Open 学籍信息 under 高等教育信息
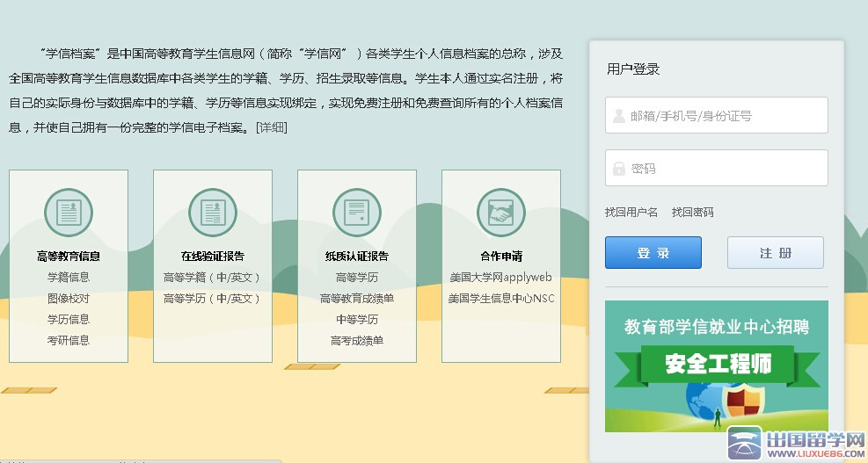 [x=69, y=277]
